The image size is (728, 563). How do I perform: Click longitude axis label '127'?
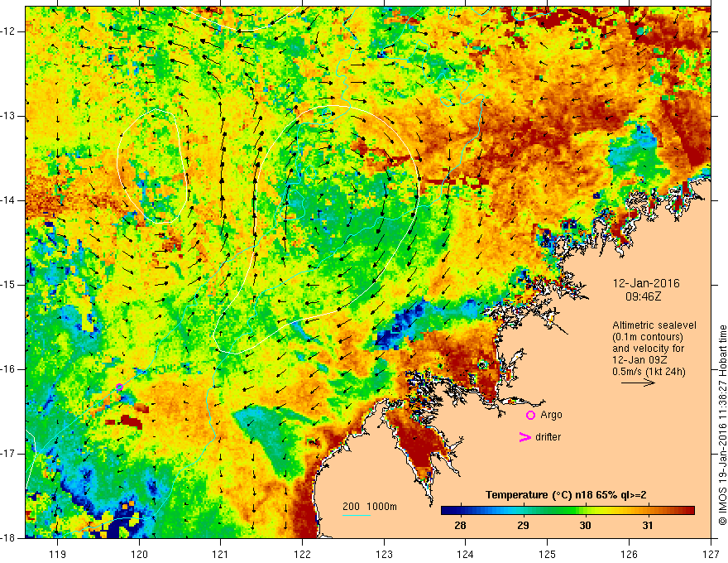tap(711, 554)
